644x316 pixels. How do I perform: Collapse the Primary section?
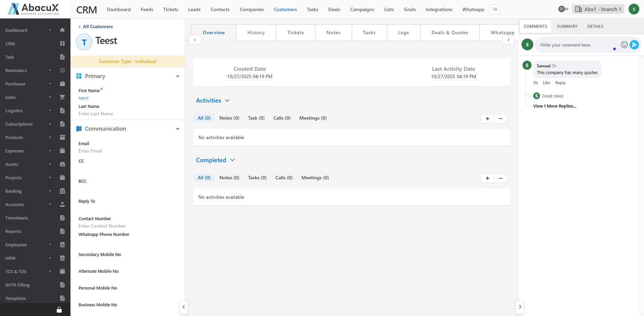point(178,76)
